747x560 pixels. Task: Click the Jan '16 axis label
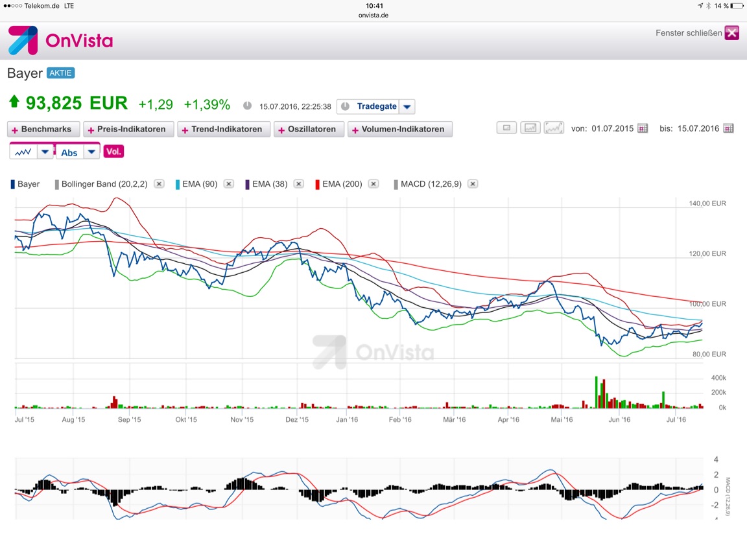[347, 419]
